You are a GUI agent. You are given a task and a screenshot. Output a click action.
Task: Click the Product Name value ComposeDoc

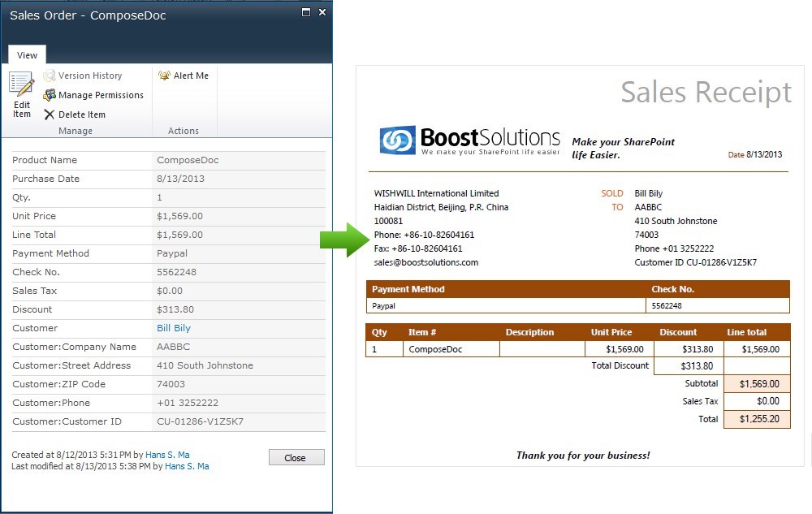point(188,160)
